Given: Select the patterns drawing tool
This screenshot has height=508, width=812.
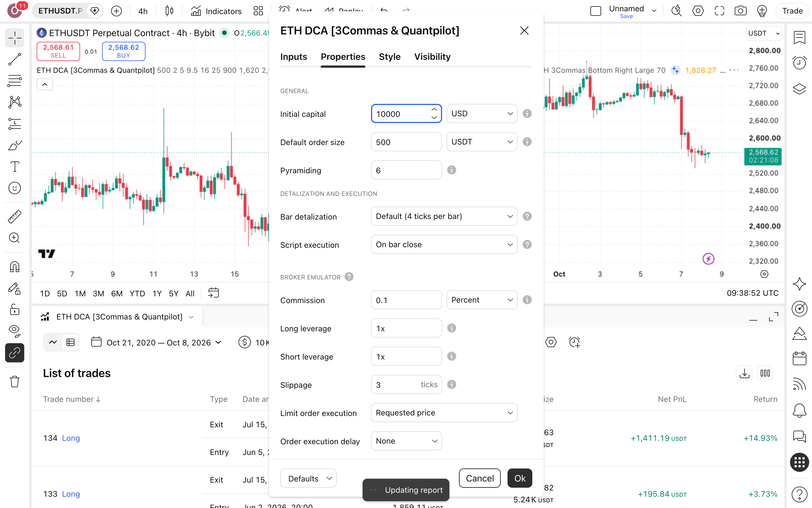Looking at the screenshot, I should point(14,102).
